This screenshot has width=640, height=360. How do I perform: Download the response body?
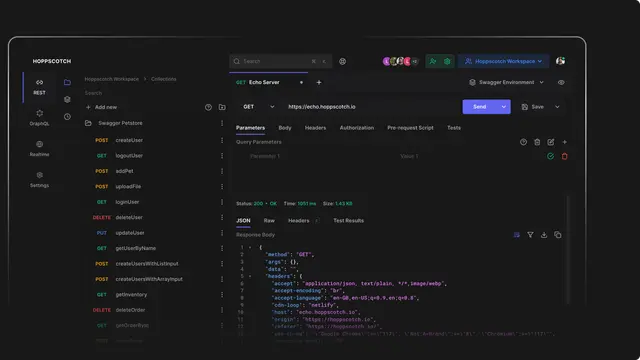tap(544, 235)
